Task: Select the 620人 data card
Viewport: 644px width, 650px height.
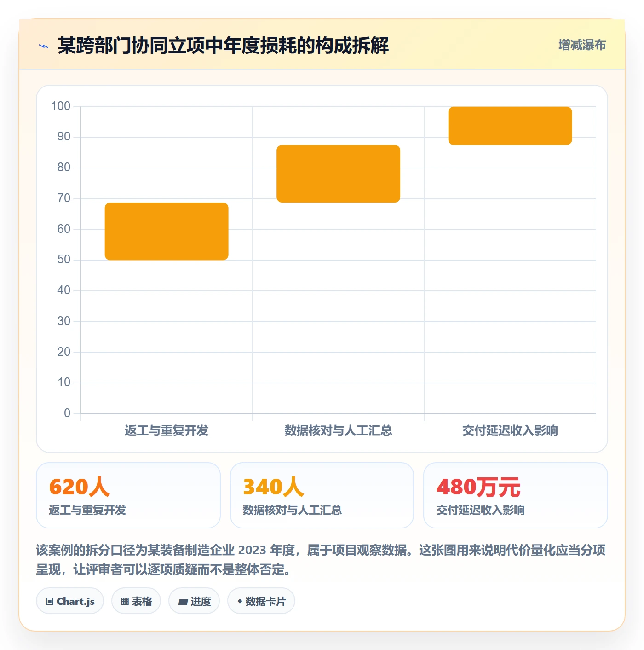Action: (128, 495)
